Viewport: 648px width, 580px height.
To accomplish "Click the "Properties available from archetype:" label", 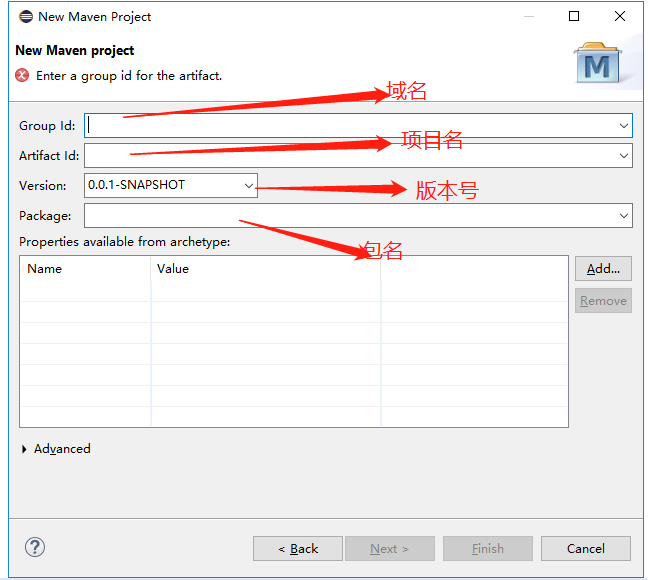I will click(124, 241).
